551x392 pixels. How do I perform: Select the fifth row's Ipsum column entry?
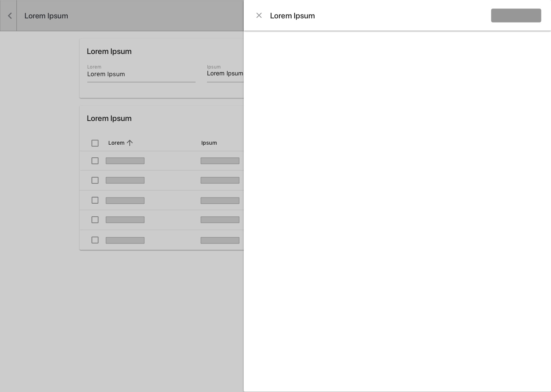tap(220, 240)
